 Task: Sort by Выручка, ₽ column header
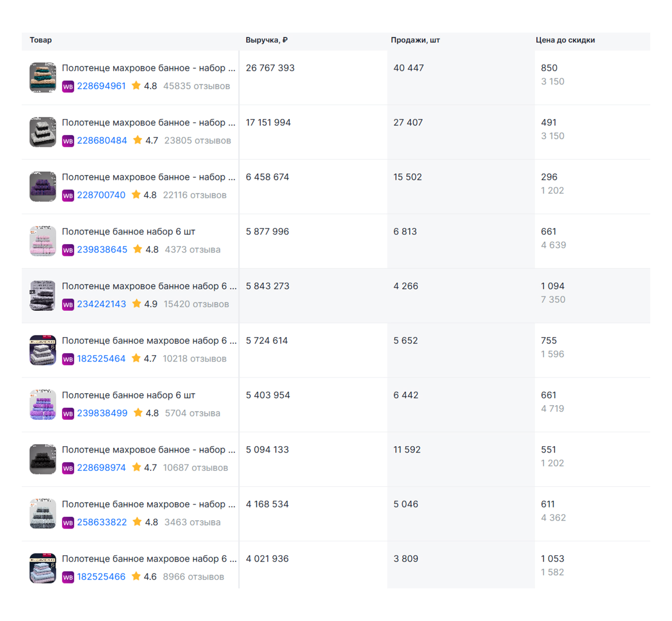(266, 40)
